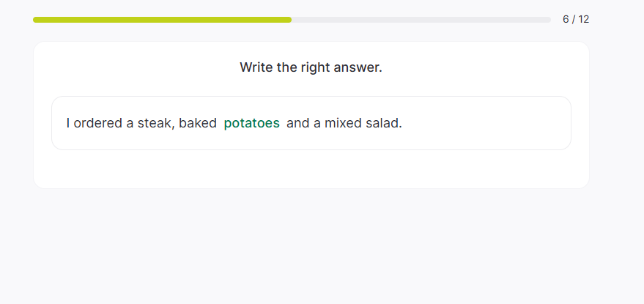Click the 6 / 12 question counter
The height and width of the screenshot is (304, 644).
tap(575, 19)
